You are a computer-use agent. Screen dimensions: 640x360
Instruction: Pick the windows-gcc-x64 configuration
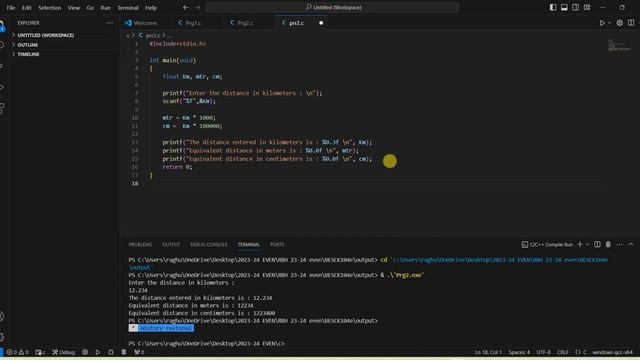(612, 352)
